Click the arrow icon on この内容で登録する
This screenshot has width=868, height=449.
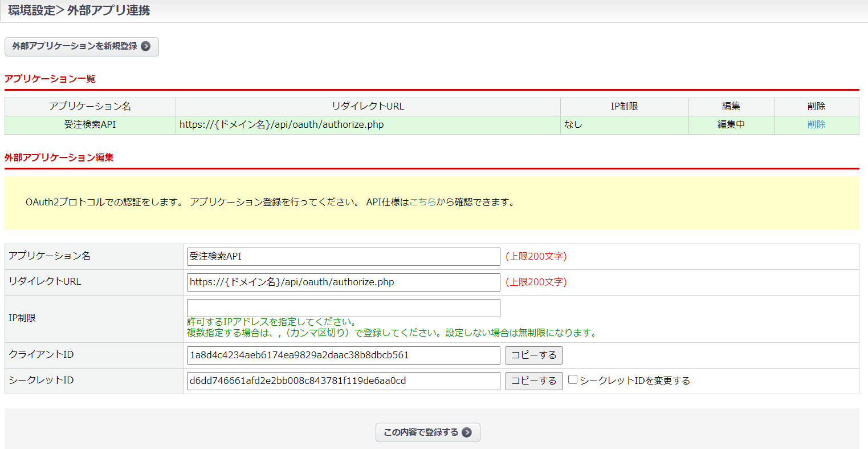pyautogui.click(x=467, y=432)
